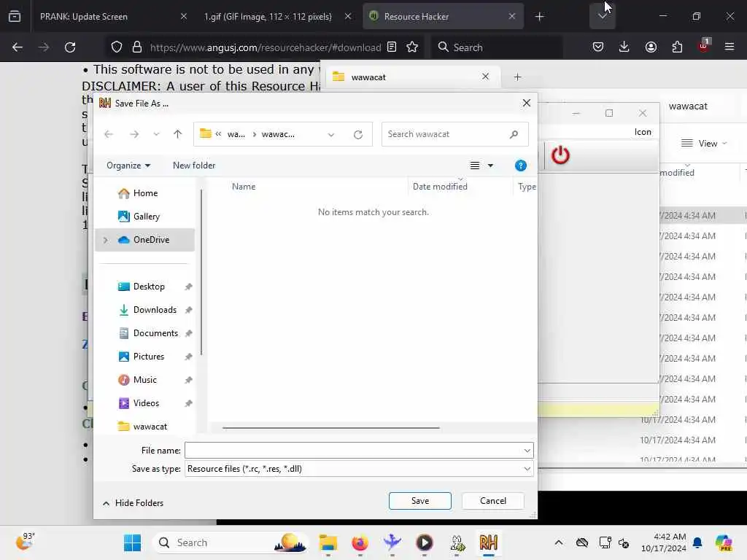Image resolution: width=747 pixels, height=560 pixels.
Task: Click the view layout icon in the dialog
Action: 474,166
